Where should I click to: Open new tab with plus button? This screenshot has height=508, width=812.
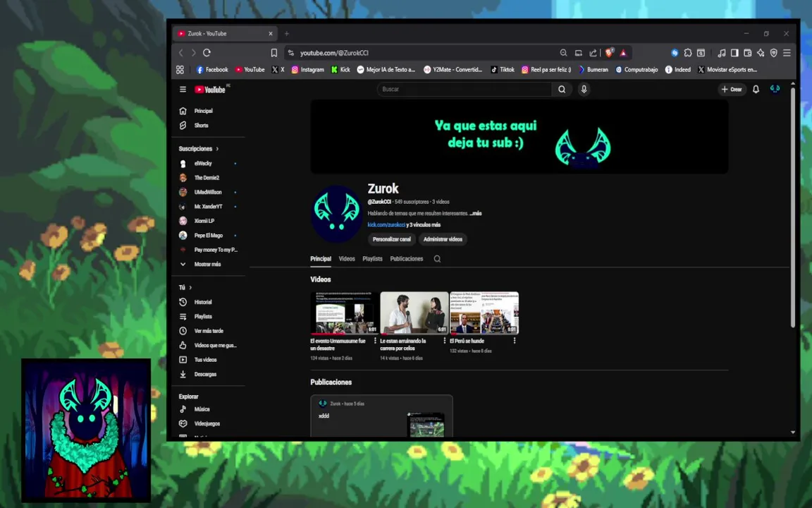pos(286,34)
